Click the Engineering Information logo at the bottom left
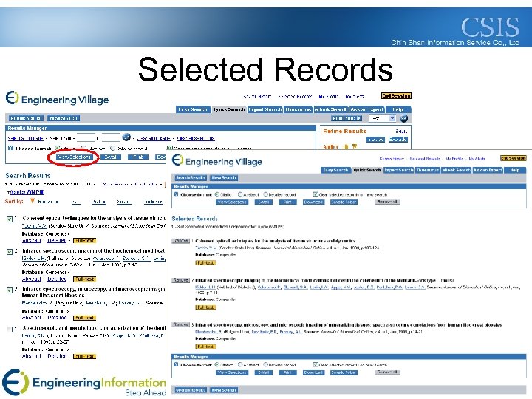The image size is (532, 399). [83, 383]
